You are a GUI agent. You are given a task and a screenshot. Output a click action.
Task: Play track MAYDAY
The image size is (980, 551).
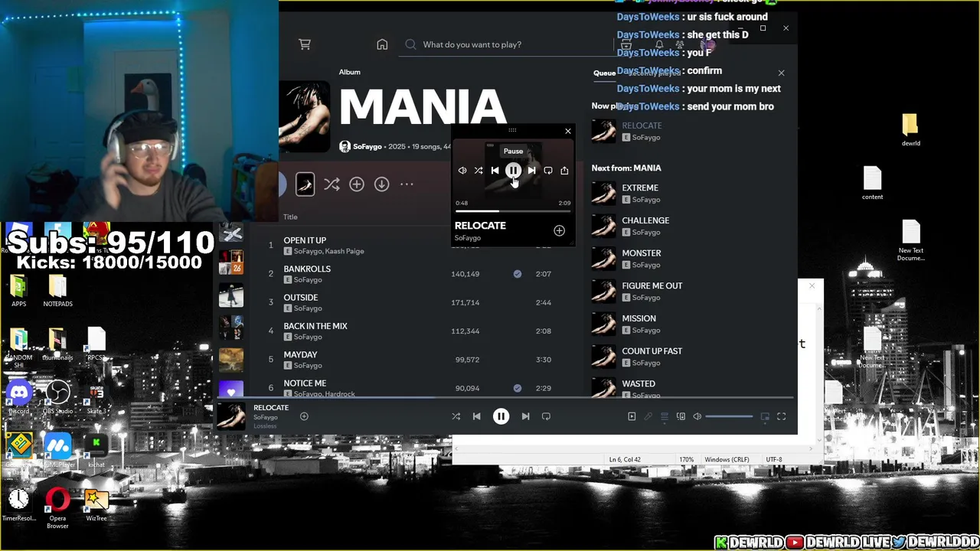[300, 354]
